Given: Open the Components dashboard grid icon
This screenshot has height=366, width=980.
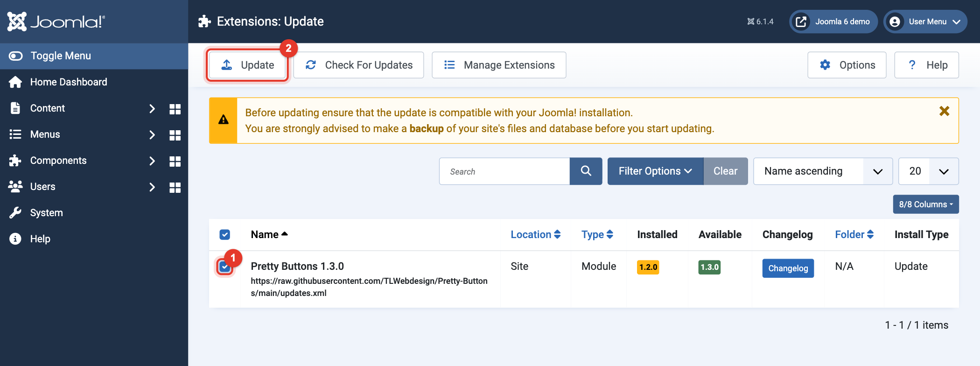Looking at the screenshot, I should [175, 161].
